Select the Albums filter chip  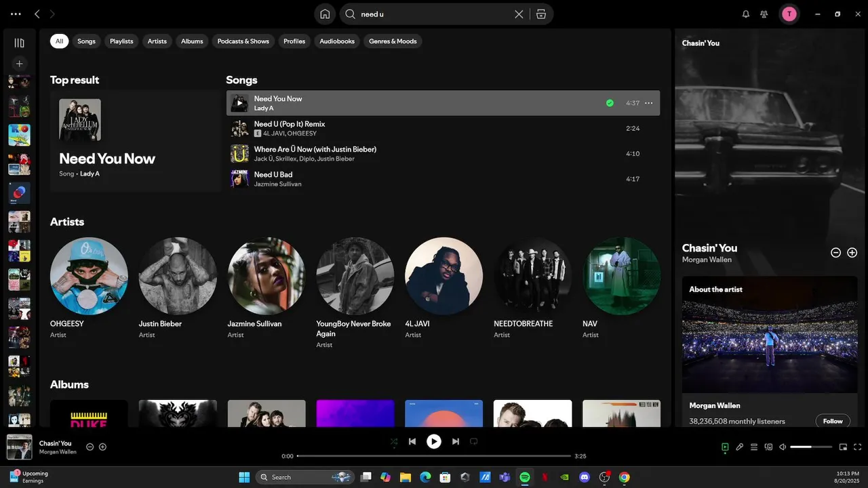[192, 41]
